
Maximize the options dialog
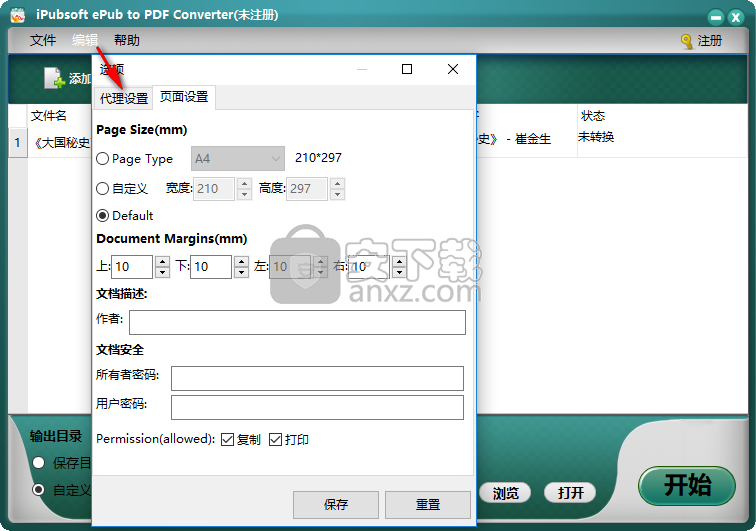[x=407, y=69]
